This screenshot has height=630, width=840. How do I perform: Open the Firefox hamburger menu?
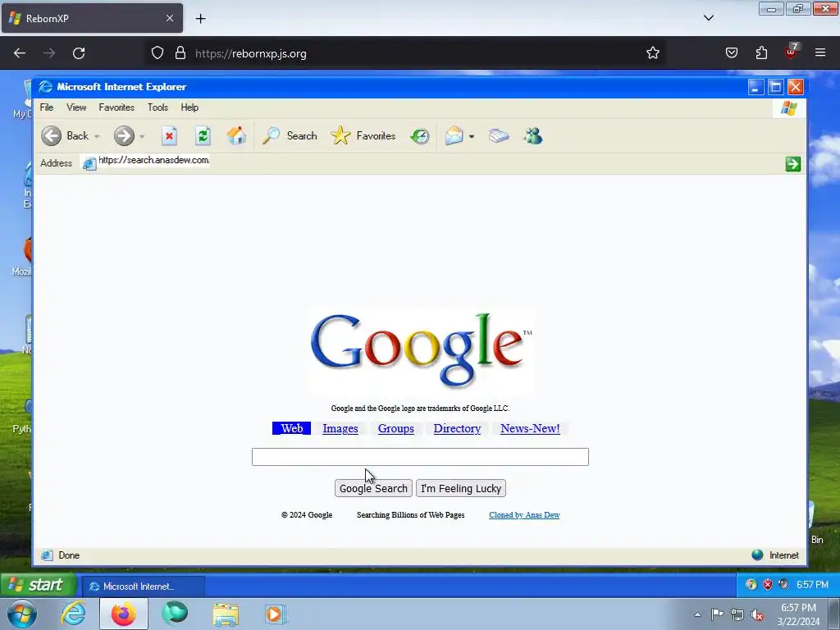point(820,52)
